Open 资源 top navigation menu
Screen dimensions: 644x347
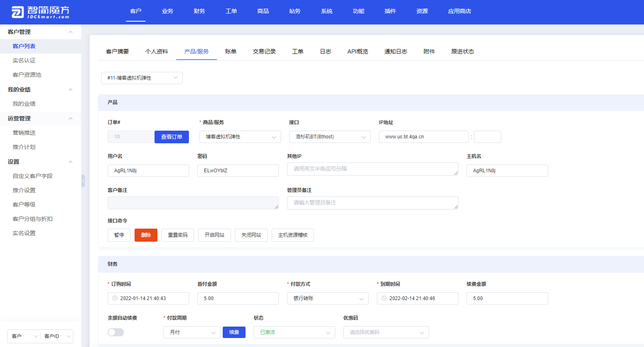pyautogui.click(x=422, y=11)
